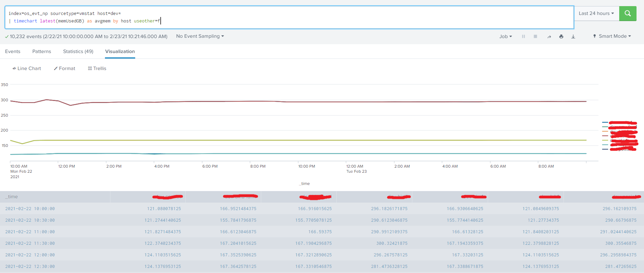The image size is (644, 273).
Task: Click the cell value 121.27734375
Action: tap(543, 220)
